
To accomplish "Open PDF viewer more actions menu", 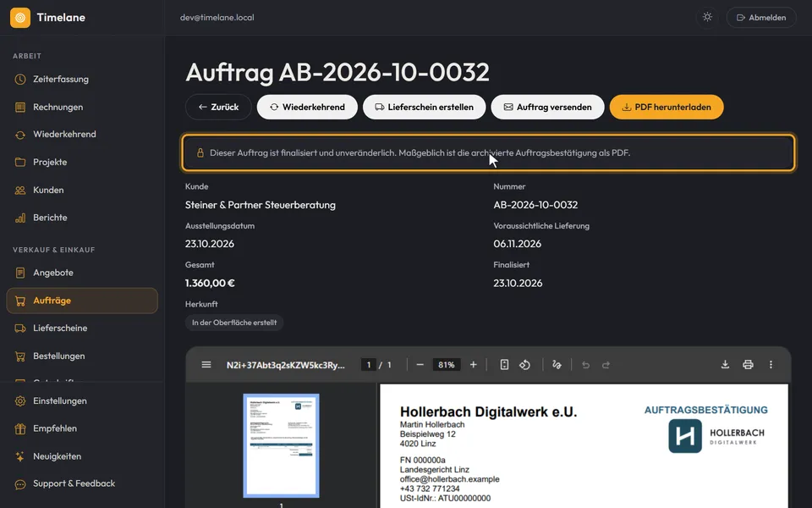I will click(x=771, y=365).
